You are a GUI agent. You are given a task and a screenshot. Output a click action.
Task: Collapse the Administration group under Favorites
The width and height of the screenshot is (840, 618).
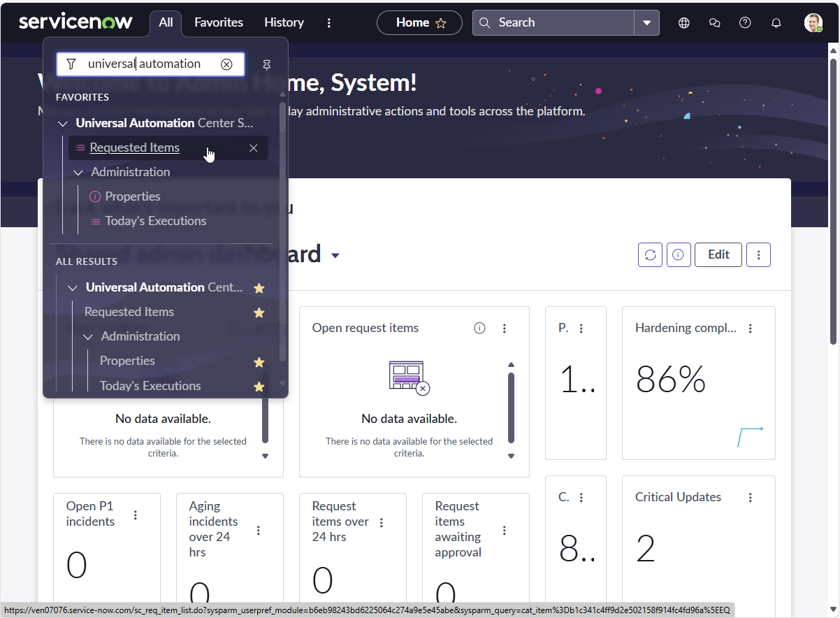(78, 172)
